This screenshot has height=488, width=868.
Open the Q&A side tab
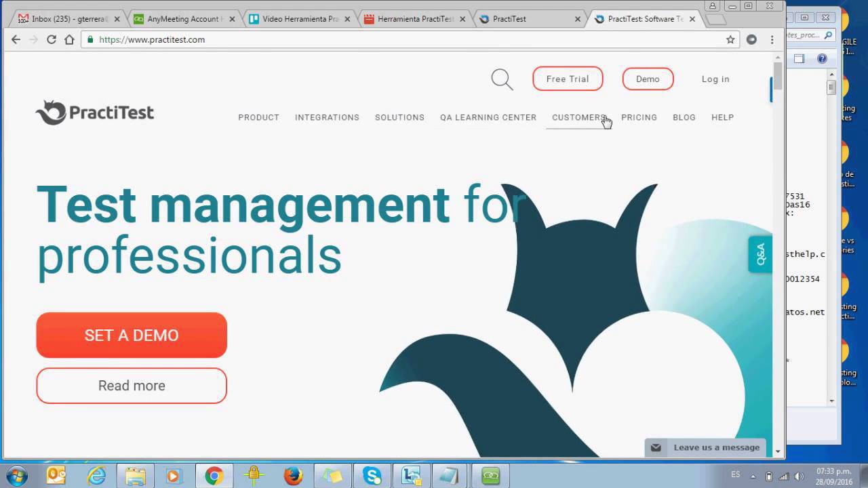760,254
